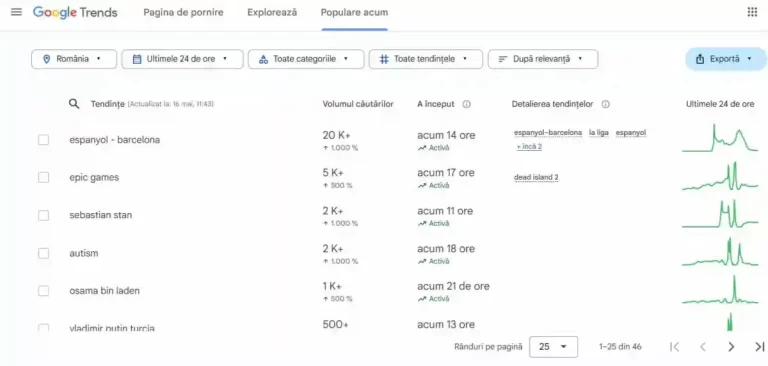Image resolution: width=768 pixels, height=366 pixels.
Task: Switch to the Explorează tab
Action: (x=272, y=13)
